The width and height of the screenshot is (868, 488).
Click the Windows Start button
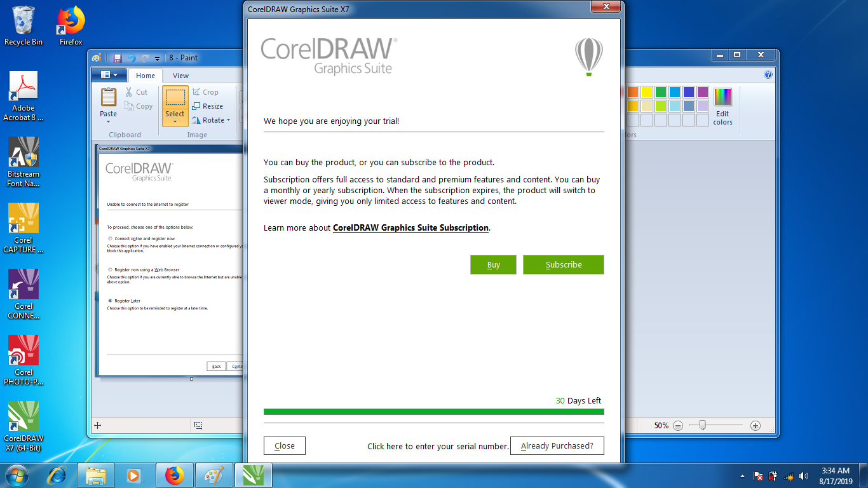pos(17,475)
